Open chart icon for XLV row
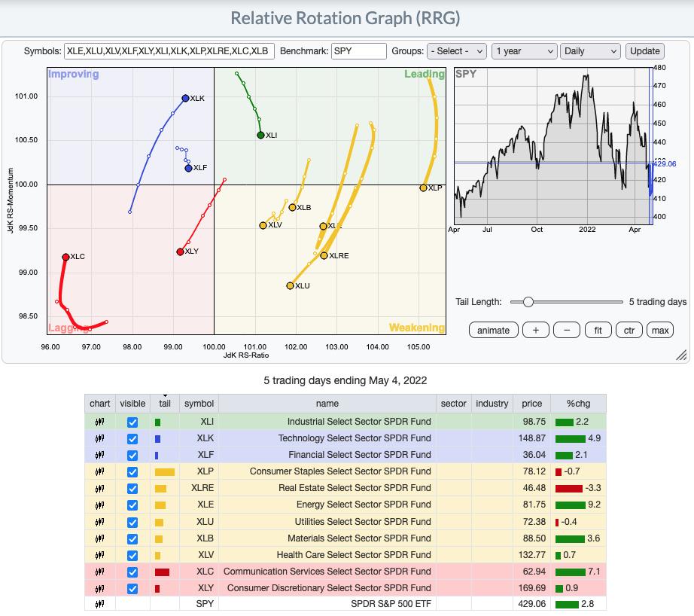 click(x=99, y=555)
